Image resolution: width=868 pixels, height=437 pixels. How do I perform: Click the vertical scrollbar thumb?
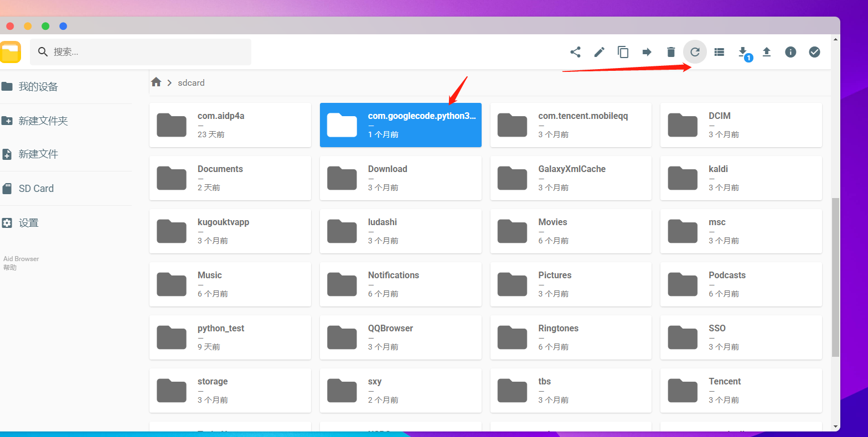(835, 277)
